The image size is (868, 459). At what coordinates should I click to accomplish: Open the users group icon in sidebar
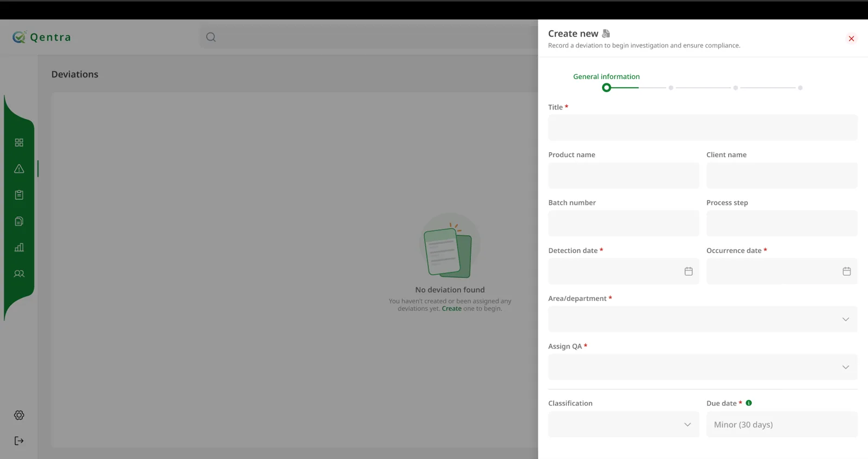pos(19,274)
